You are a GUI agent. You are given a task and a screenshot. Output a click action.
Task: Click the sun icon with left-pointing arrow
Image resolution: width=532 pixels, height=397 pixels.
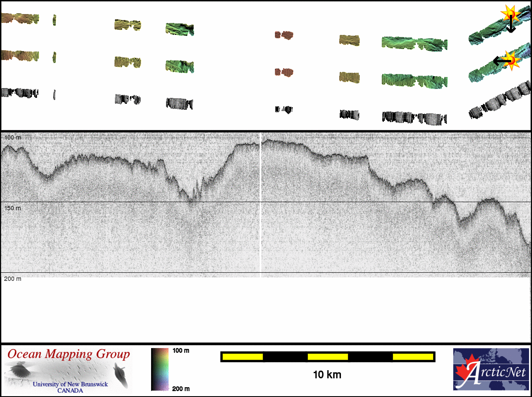click(510, 60)
